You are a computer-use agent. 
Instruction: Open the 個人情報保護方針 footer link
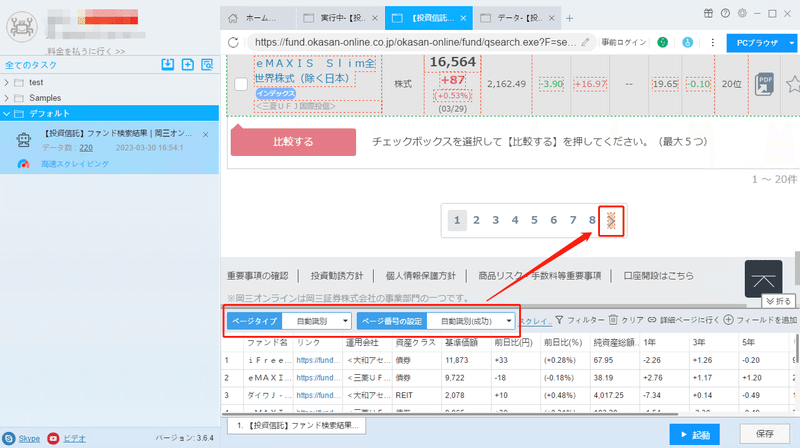(420, 276)
